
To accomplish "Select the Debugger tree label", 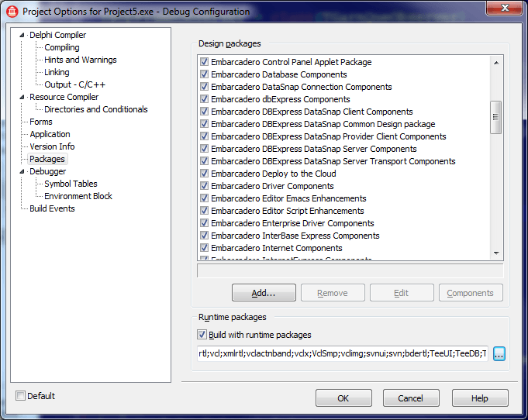I will tap(48, 171).
